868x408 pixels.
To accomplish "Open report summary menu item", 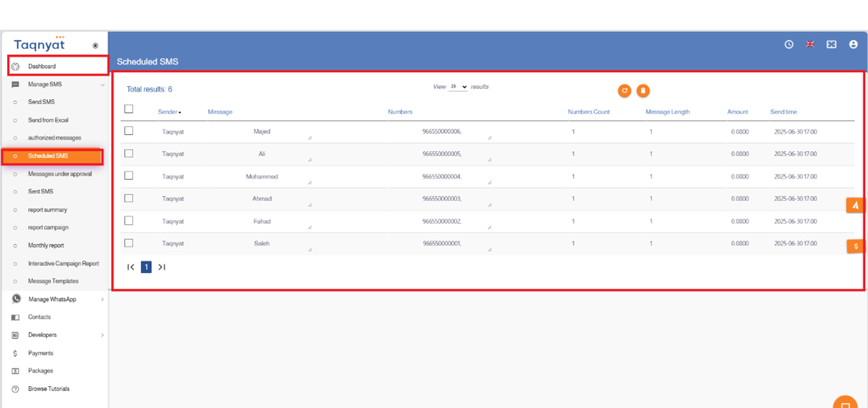I will pyautogui.click(x=47, y=210).
